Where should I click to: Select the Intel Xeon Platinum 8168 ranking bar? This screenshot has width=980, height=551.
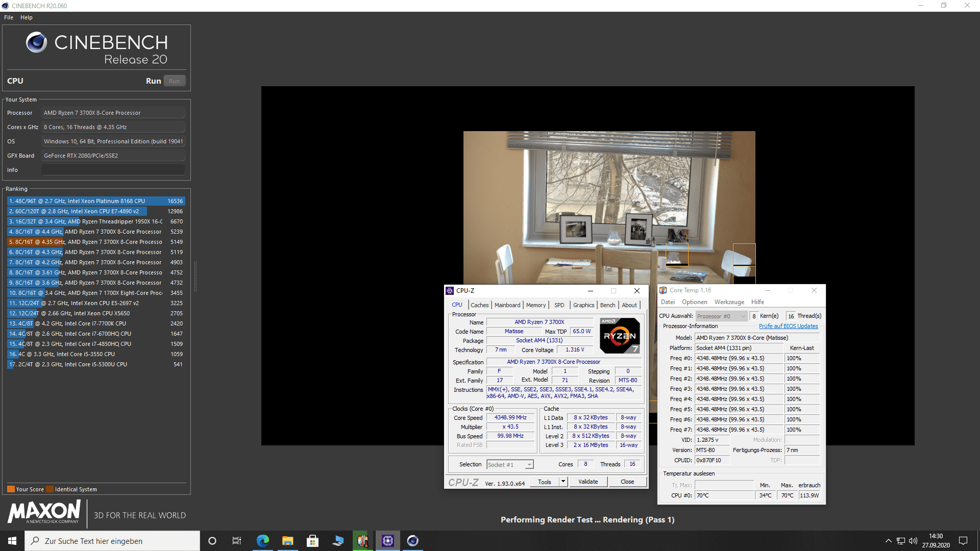[95, 201]
